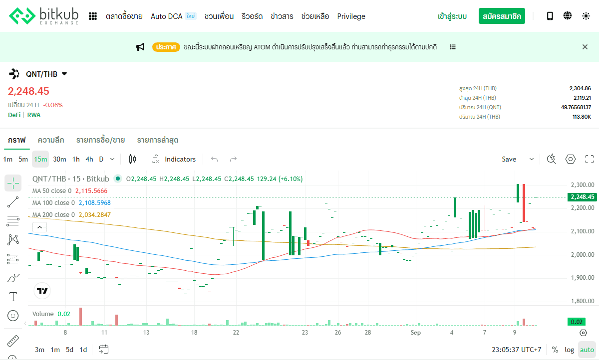Viewport: 599px width, 364px height.
Task: Collapse the chart indicator legend
Action: [39, 227]
